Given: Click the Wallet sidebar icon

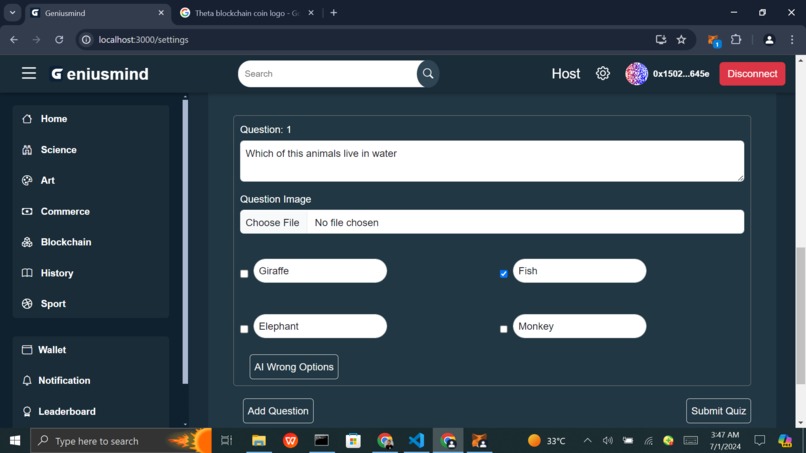Looking at the screenshot, I should click(x=27, y=350).
